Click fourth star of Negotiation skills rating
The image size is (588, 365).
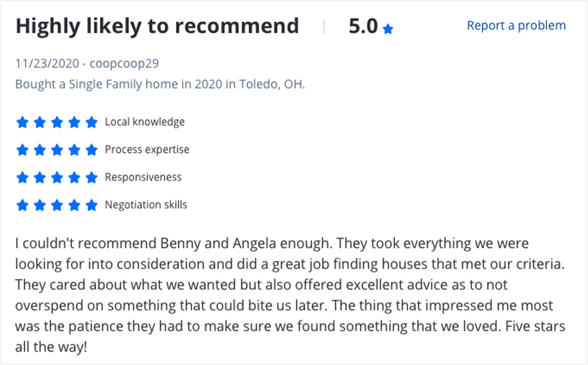point(74,205)
